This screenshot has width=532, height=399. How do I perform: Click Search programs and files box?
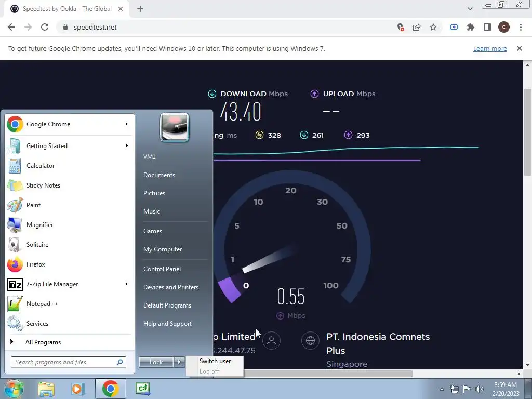68,362
